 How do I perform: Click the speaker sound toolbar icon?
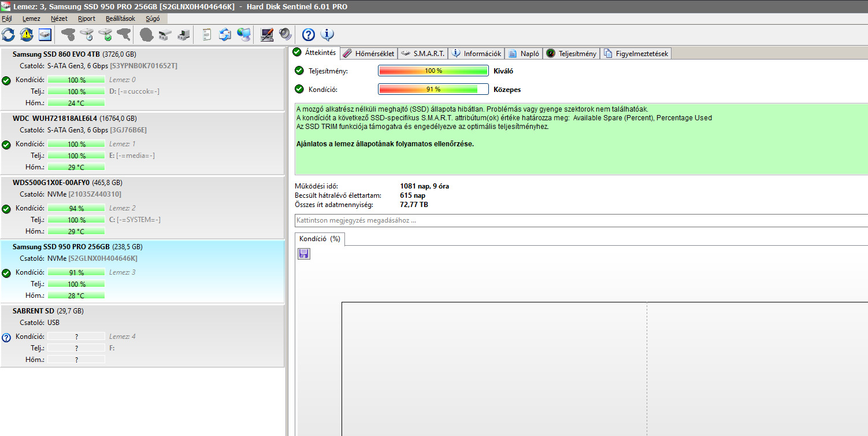(285, 35)
